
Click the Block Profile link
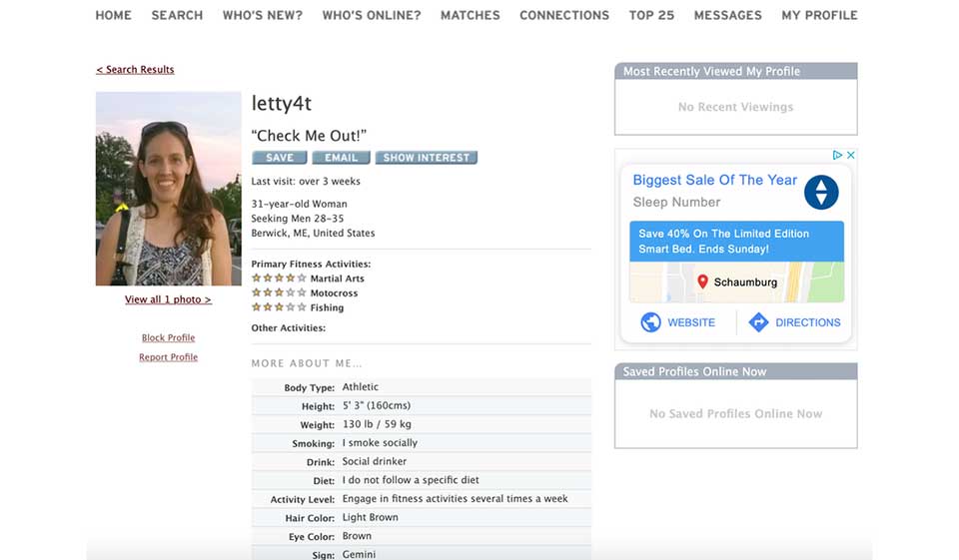tap(168, 337)
